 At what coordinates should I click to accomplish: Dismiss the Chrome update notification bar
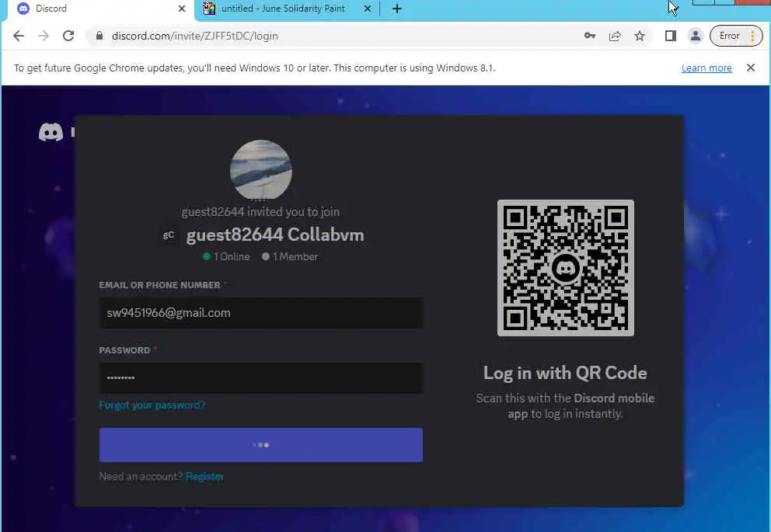point(750,68)
